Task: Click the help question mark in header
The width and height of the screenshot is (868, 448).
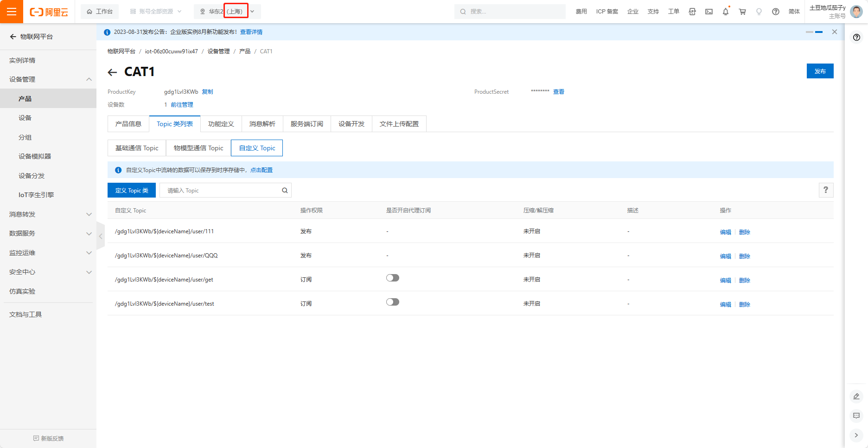Action: coord(776,12)
